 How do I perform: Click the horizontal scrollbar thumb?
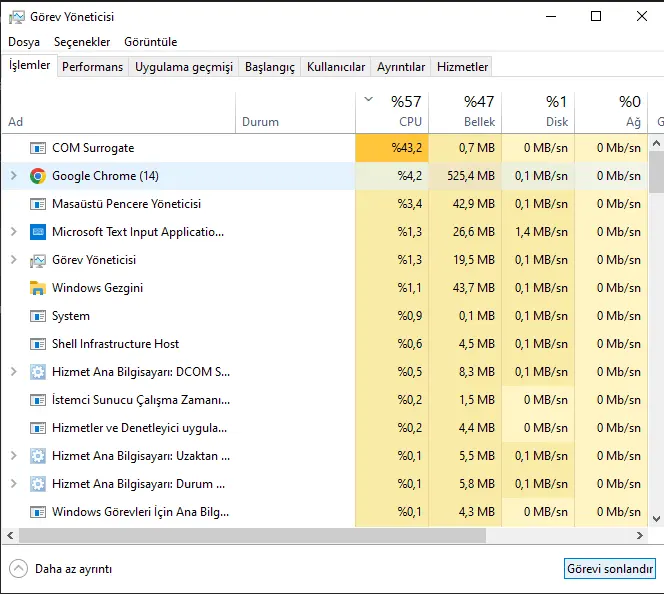coord(252,536)
